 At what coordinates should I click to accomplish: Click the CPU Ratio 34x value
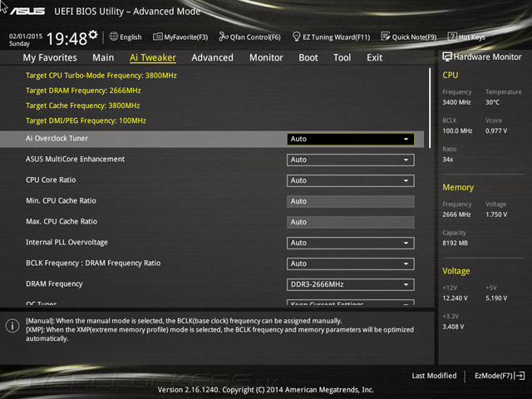click(x=448, y=159)
